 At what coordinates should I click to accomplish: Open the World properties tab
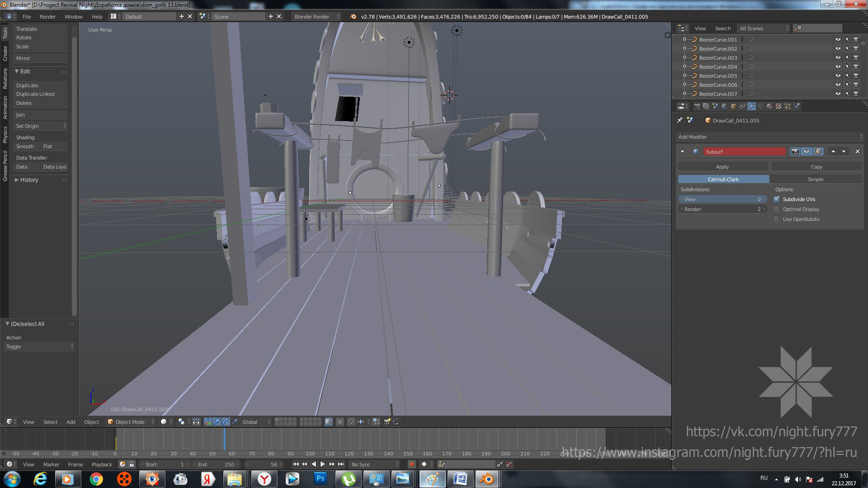[x=724, y=106]
